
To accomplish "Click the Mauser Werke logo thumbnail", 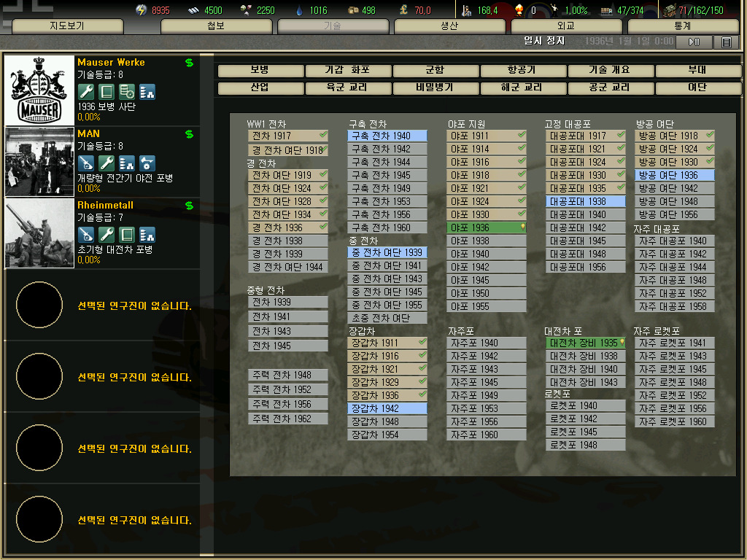I will (39, 90).
